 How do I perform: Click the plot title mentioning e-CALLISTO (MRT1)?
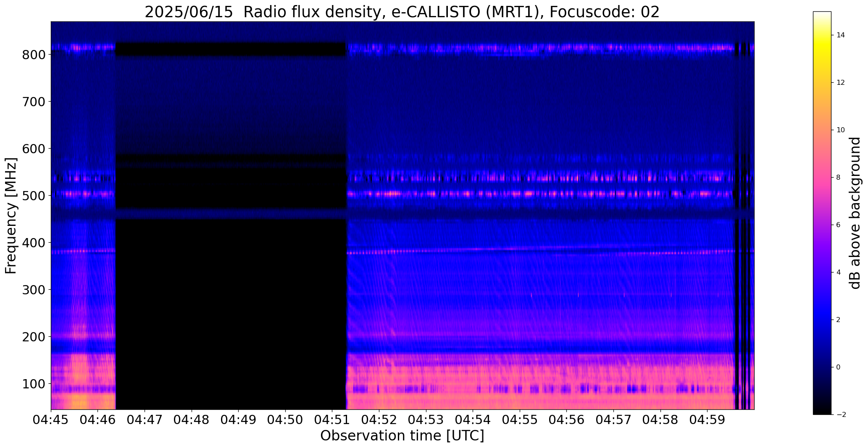tap(402, 12)
